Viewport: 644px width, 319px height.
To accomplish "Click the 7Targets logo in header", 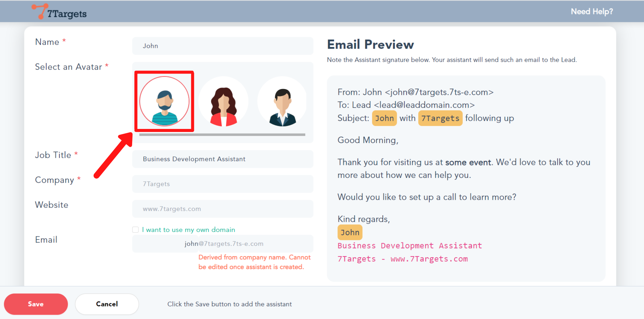I will point(59,12).
